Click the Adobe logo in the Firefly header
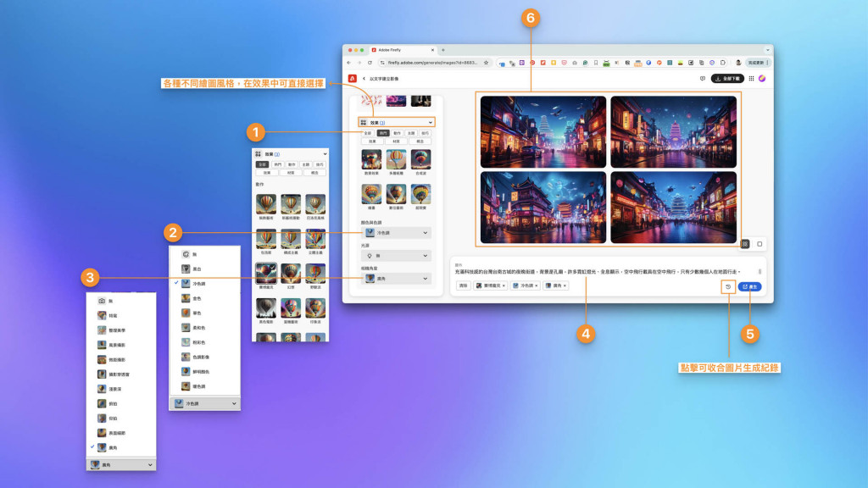The height and width of the screenshot is (488, 868). click(x=352, y=79)
